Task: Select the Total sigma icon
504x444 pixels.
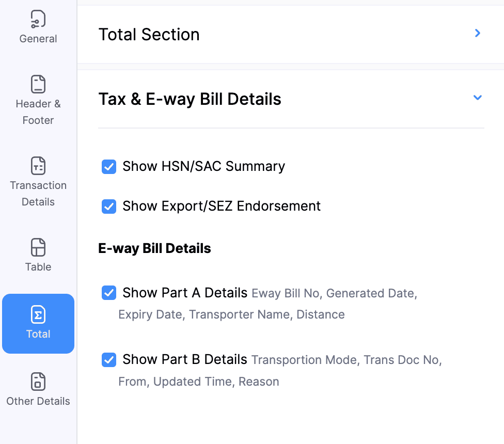Action: tap(38, 314)
